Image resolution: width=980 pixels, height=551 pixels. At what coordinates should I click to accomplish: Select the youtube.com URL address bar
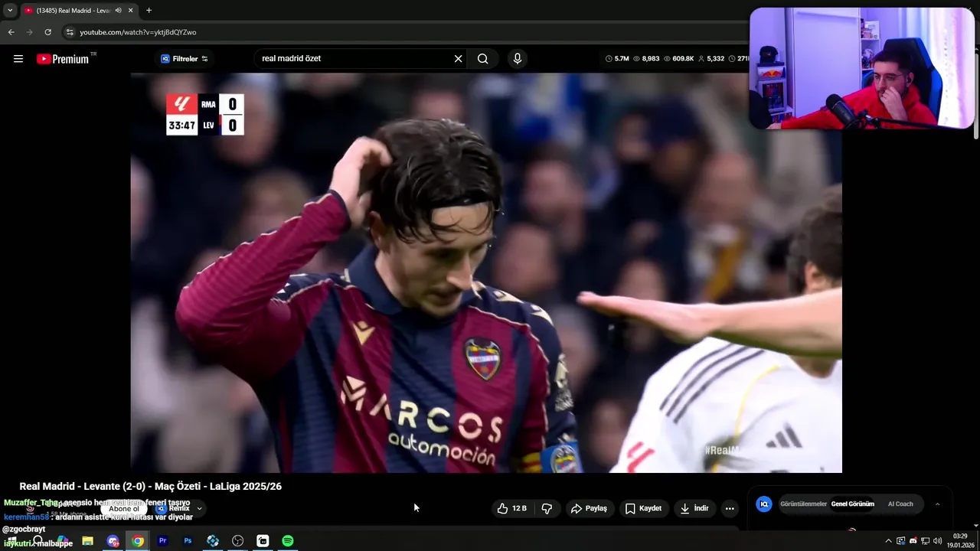(138, 32)
